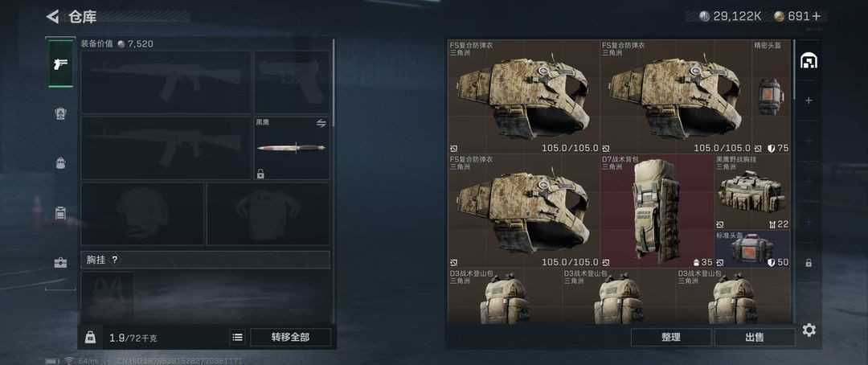Screen dimensions: 868x365
Task: Toggle the list view icon beside 转移全部
Action: [x=237, y=338]
